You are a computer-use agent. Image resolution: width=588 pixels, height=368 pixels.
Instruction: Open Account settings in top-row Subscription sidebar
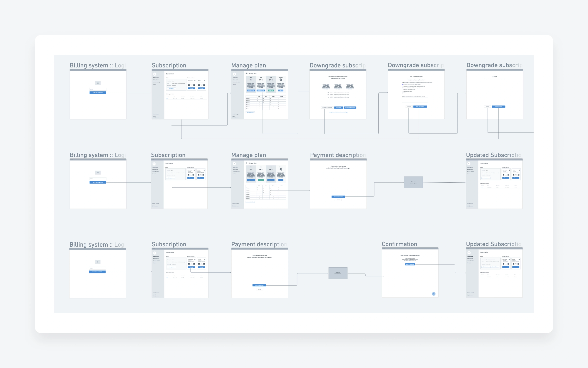point(156,82)
